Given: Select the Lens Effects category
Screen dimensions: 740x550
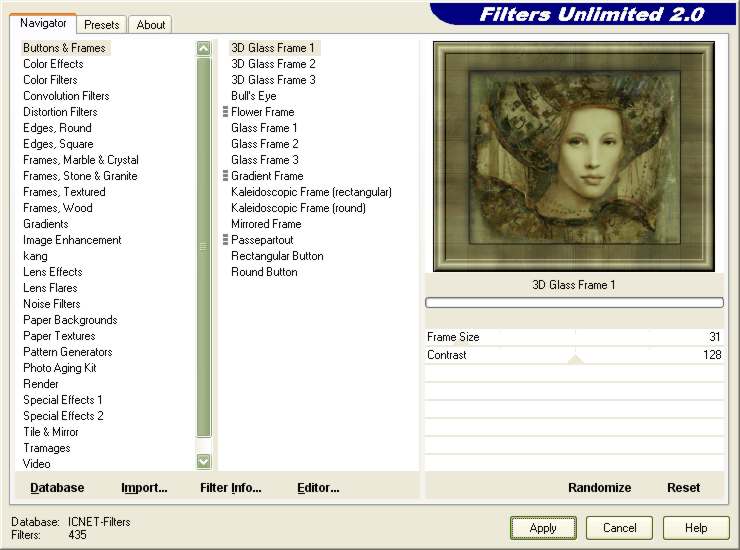Looking at the screenshot, I should [53, 272].
